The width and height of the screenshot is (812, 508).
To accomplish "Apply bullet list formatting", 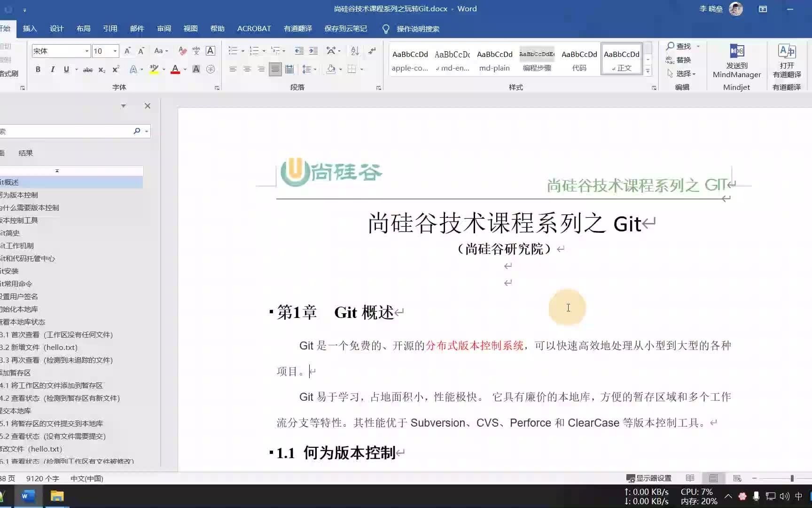I will [233, 51].
